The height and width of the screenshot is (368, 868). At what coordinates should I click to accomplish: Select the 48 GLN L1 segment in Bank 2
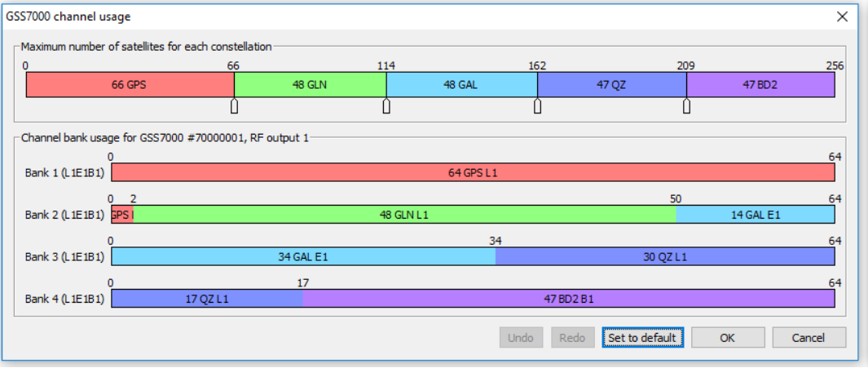tap(405, 215)
